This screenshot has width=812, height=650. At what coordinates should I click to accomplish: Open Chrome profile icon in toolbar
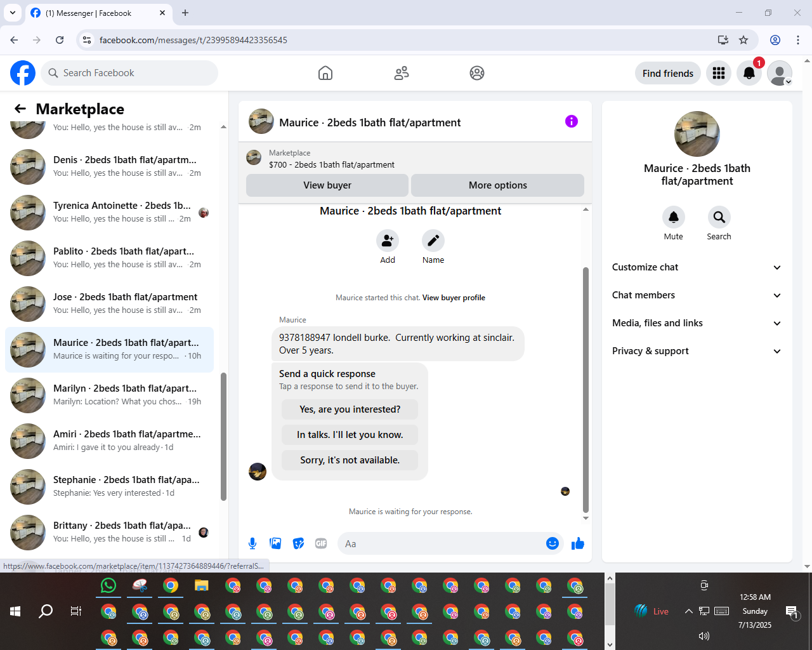pos(775,40)
